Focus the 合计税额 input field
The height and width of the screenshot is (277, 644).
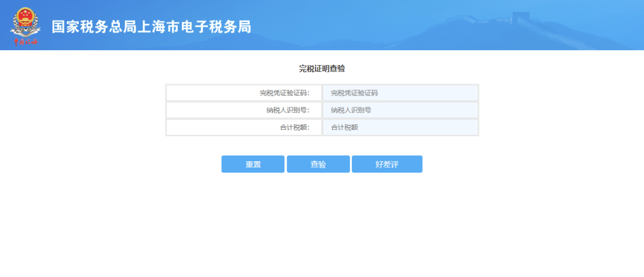tap(401, 127)
